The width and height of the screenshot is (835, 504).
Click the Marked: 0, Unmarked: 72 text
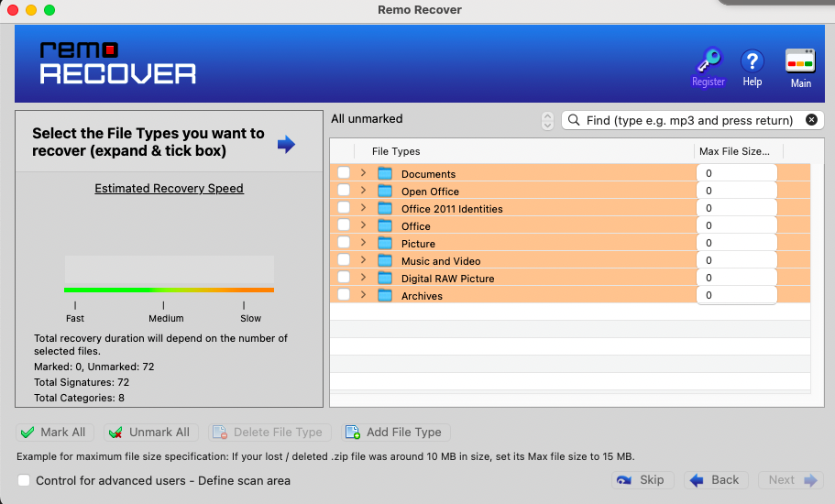94,367
